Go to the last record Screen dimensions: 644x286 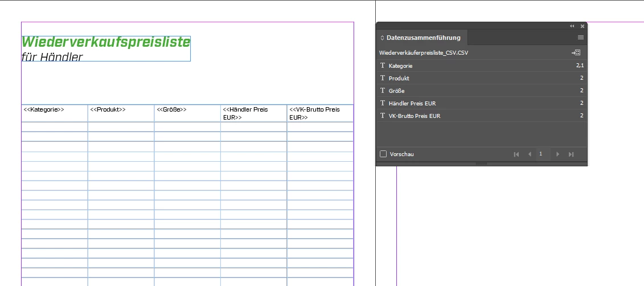(x=571, y=154)
